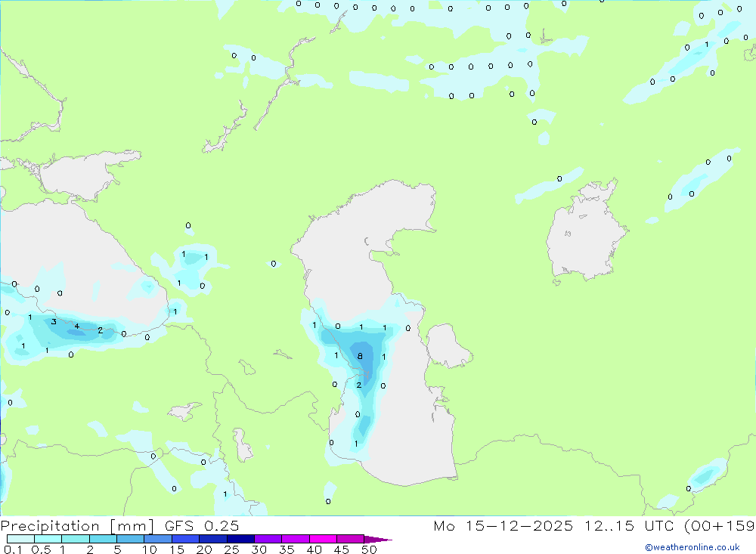Select the legend swatch between 0.5 and 1

click(x=48, y=539)
